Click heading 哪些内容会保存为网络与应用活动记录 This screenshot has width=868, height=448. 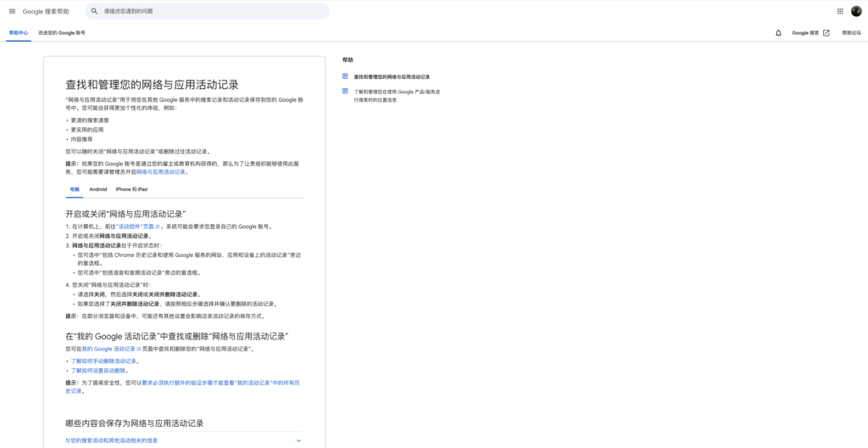tap(135, 423)
